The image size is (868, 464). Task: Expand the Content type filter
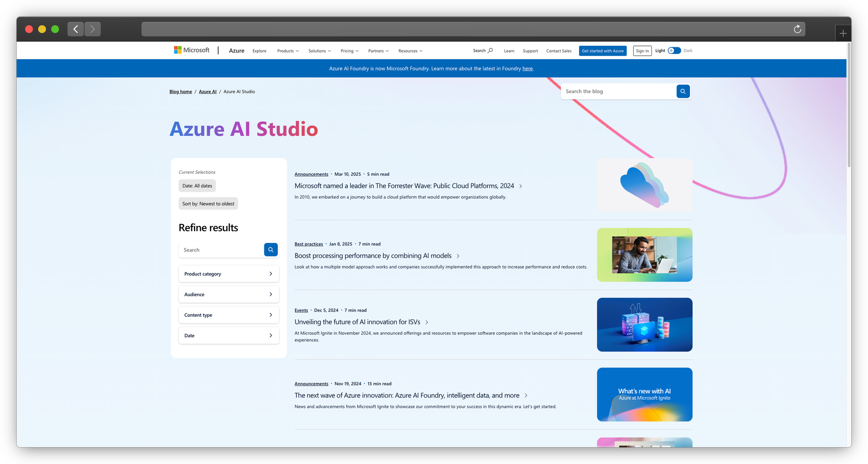pos(229,315)
